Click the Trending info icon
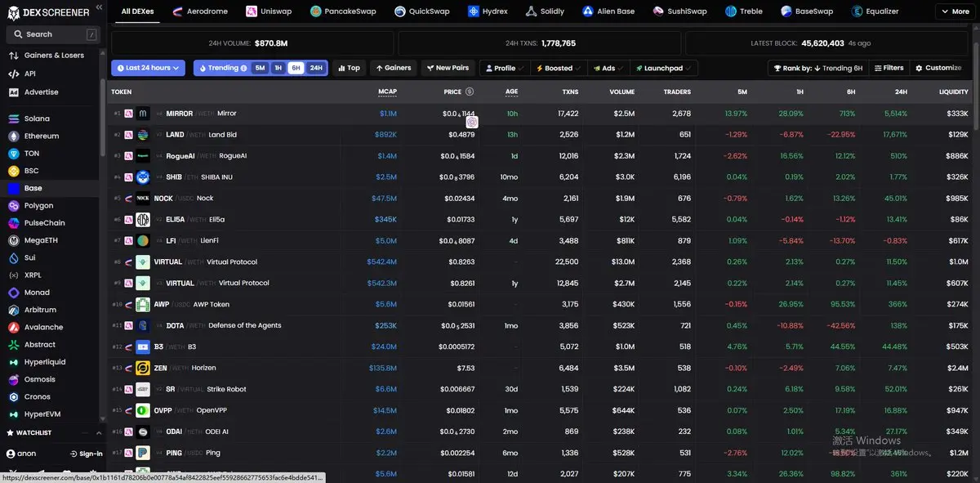Screen dimensions: 980x483 (x=244, y=69)
